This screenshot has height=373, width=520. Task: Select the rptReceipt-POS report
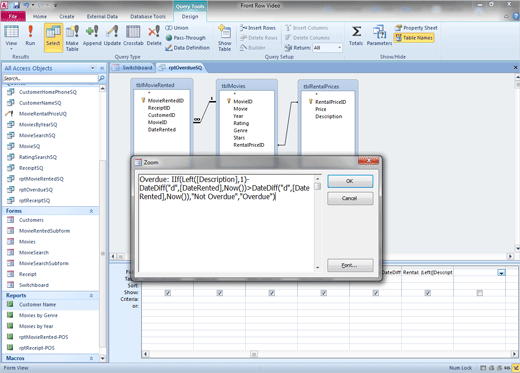pyautogui.click(x=37, y=348)
